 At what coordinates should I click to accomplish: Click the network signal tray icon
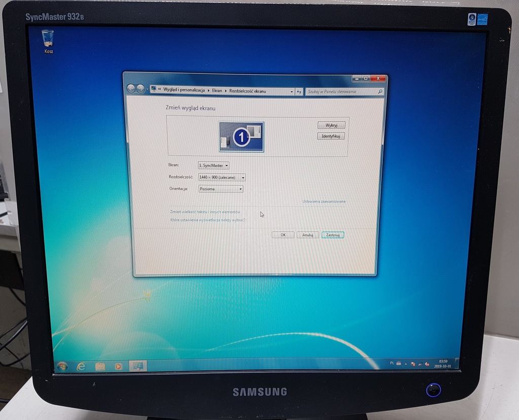click(x=420, y=364)
